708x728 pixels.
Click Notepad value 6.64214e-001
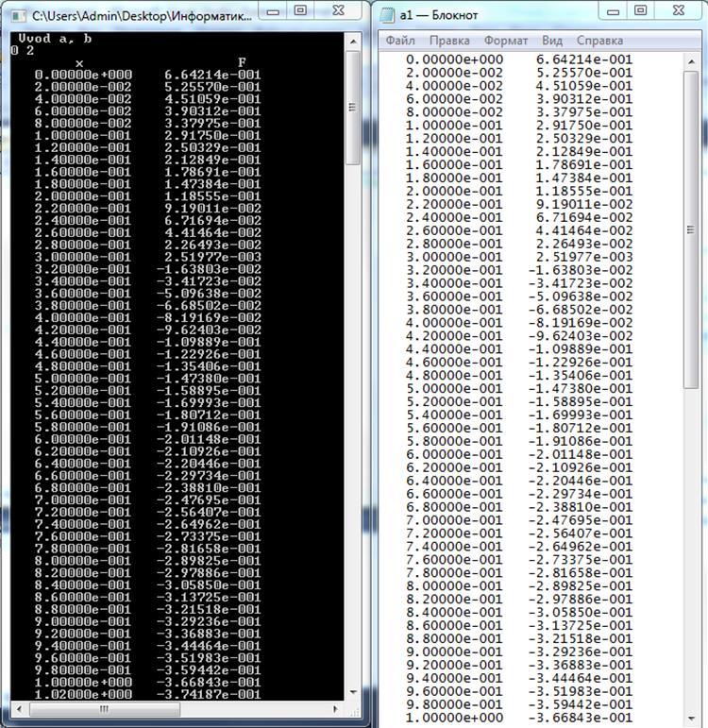[584, 59]
